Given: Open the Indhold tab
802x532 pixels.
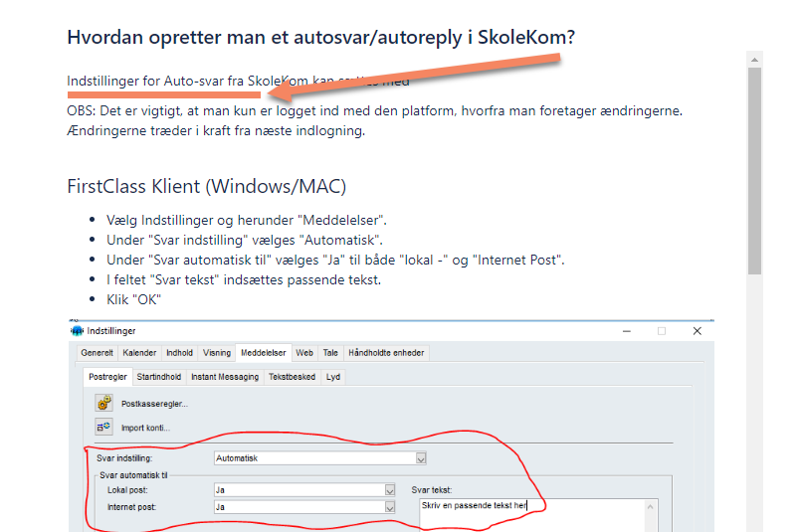Looking at the screenshot, I should [179, 353].
